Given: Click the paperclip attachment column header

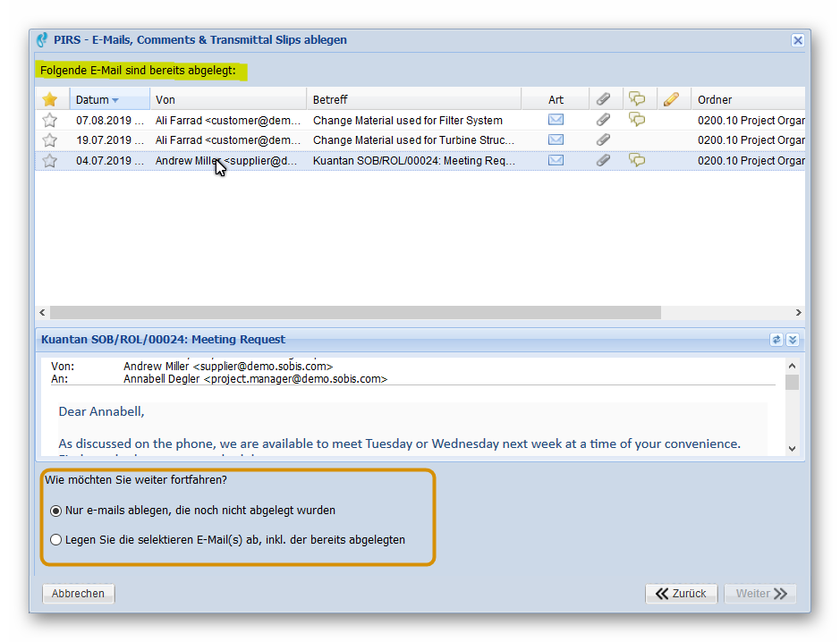Looking at the screenshot, I should coord(604,99).
